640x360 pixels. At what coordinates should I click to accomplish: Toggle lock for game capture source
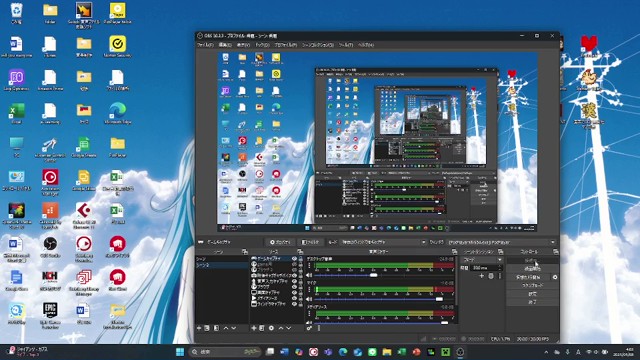tap(301, 259)
